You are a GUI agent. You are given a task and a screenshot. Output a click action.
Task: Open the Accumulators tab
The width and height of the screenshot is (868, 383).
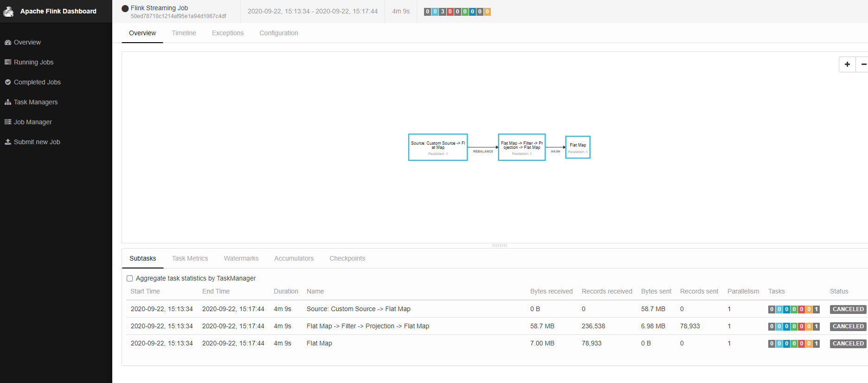pyautogui.click(x=294, y=258)
